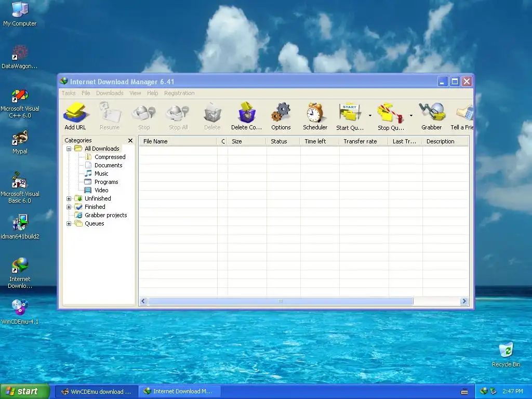Viewport: 532px width, 399px height.
Task: Click the Tell a Friend icon
Action: click(462, 116)
